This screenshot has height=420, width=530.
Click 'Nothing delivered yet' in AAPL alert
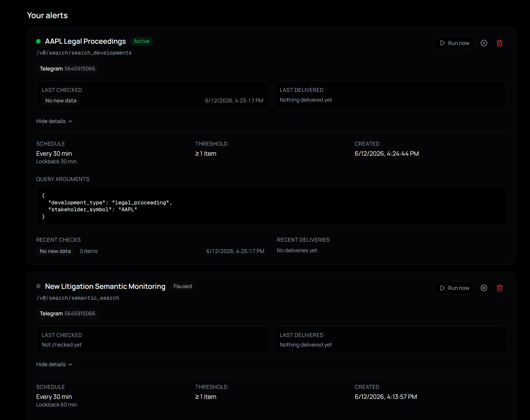(x=306, y=100)
